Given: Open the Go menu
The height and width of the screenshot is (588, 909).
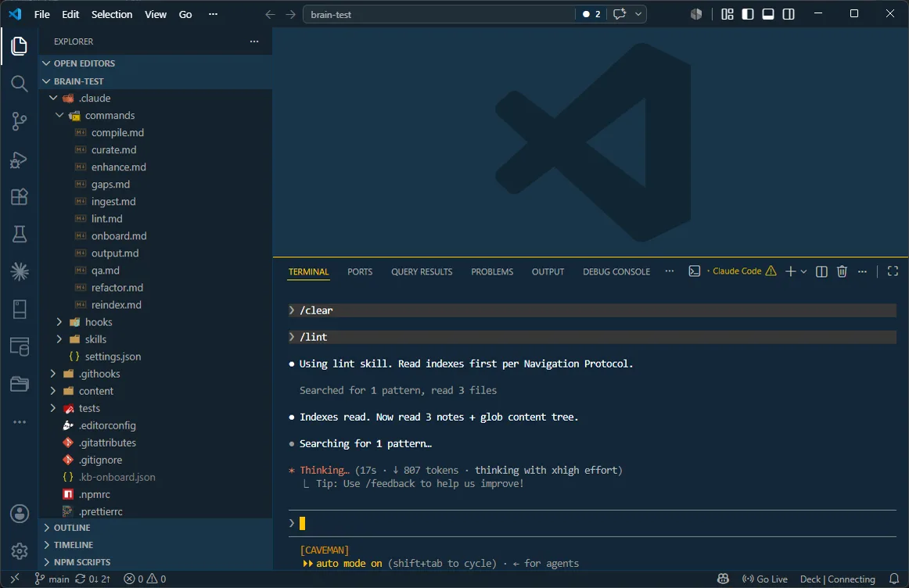Looking at the screenshot, I should (185, 15).
